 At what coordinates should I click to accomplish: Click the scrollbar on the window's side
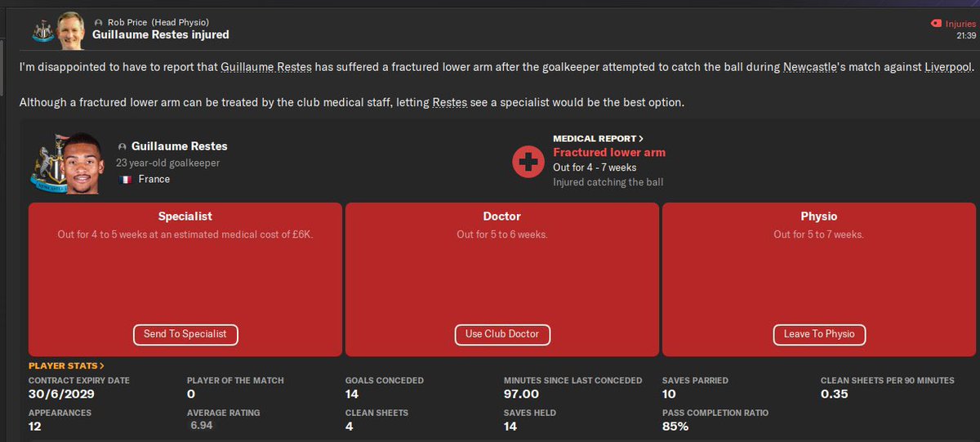click(3, 69)
